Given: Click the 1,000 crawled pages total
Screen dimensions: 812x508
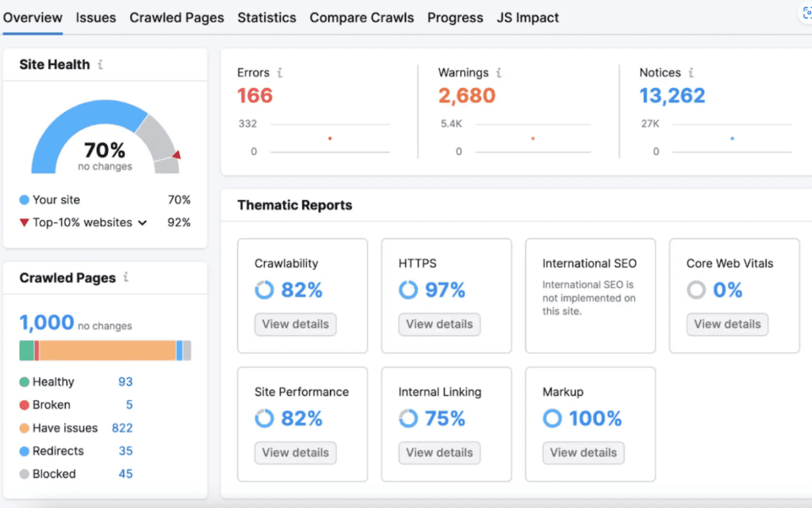Looking at the screenshot, I should coord(47,322).
